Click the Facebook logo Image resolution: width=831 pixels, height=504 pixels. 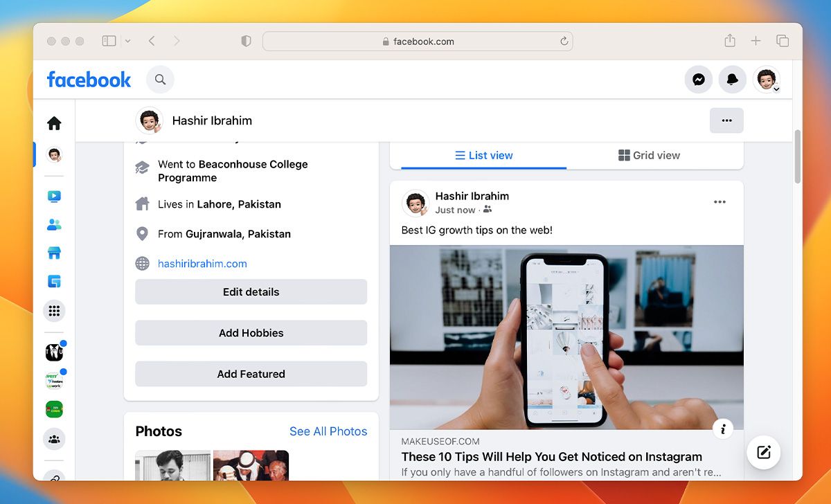pos(89,80)
